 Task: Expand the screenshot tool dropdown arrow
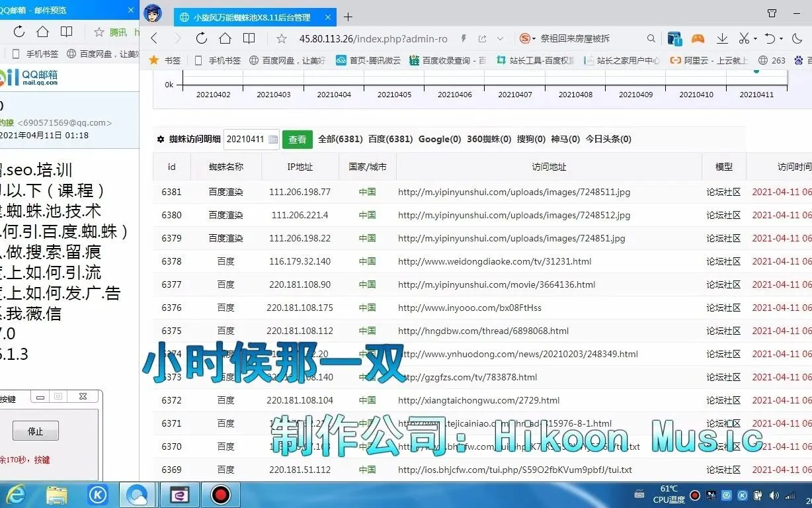click(x=755, y=38)
